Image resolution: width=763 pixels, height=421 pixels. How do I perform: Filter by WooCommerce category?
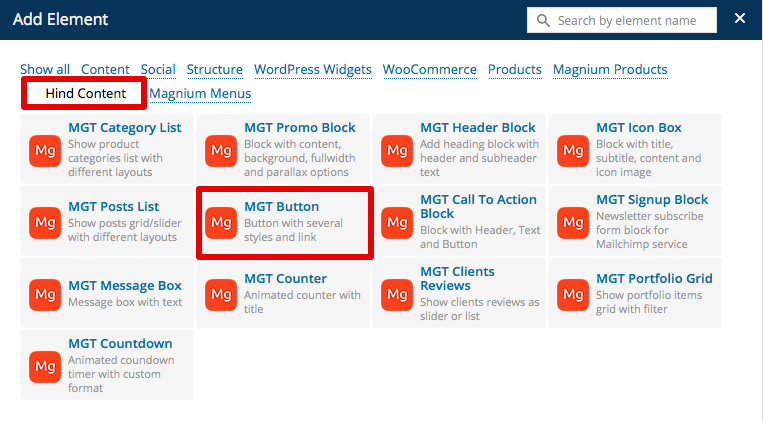[430, 70]
